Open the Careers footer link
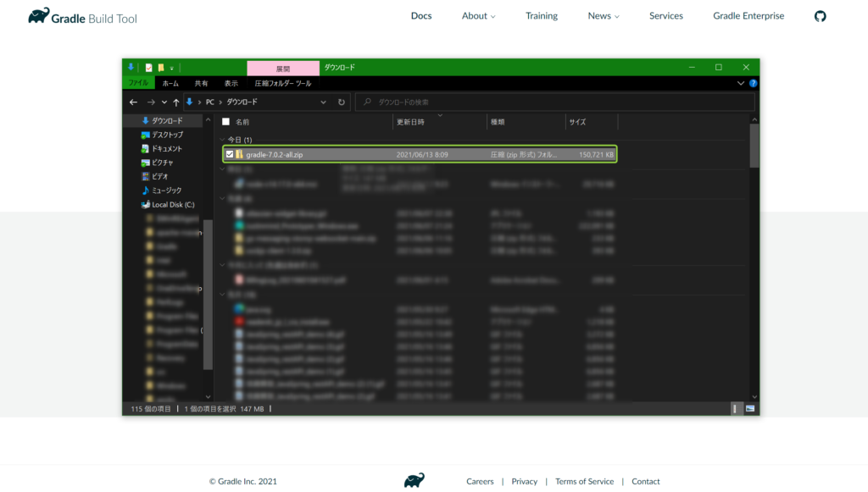868x492 pixels. pyautogui.click(x=480, y=482)
